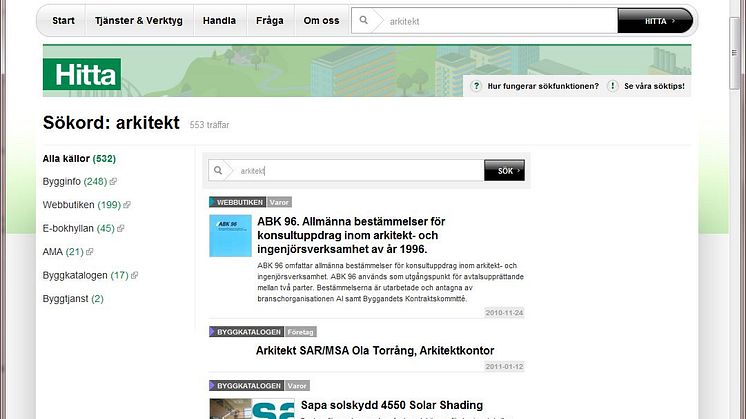
Task: Open the Start menu item
Action: pos(63,20)
